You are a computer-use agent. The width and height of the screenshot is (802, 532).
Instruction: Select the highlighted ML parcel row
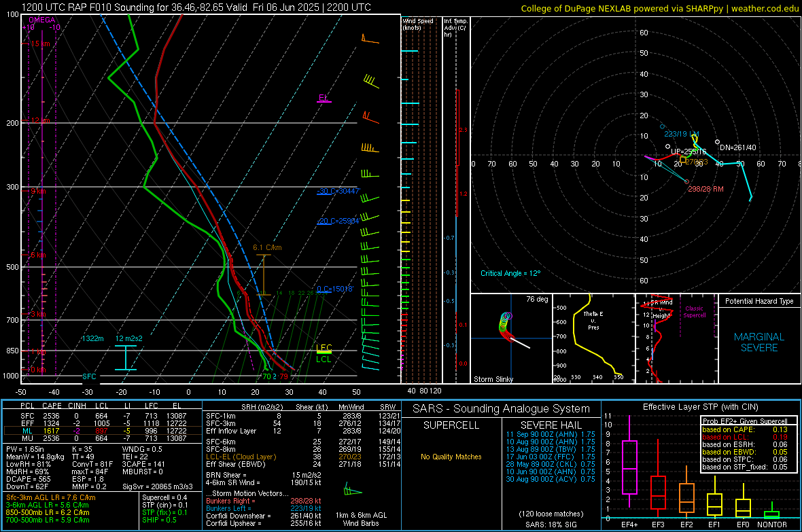tap(103, 431)
